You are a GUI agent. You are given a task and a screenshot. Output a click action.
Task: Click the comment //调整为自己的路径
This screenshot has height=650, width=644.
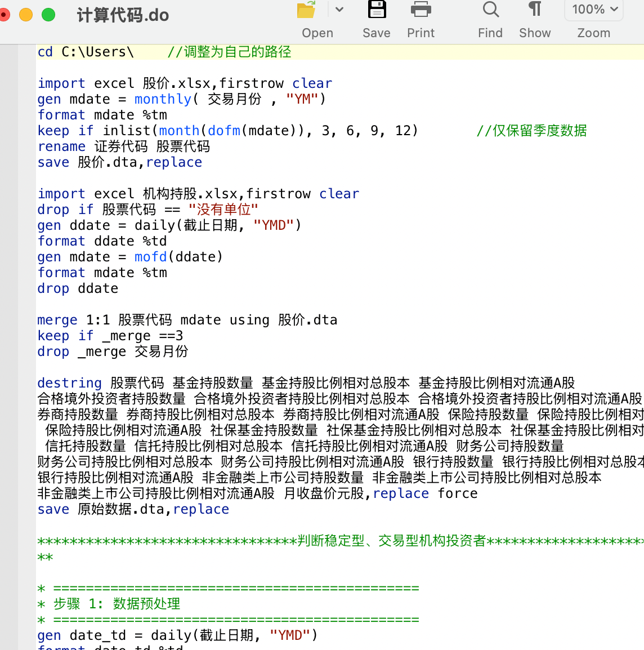tap(229, 52)
